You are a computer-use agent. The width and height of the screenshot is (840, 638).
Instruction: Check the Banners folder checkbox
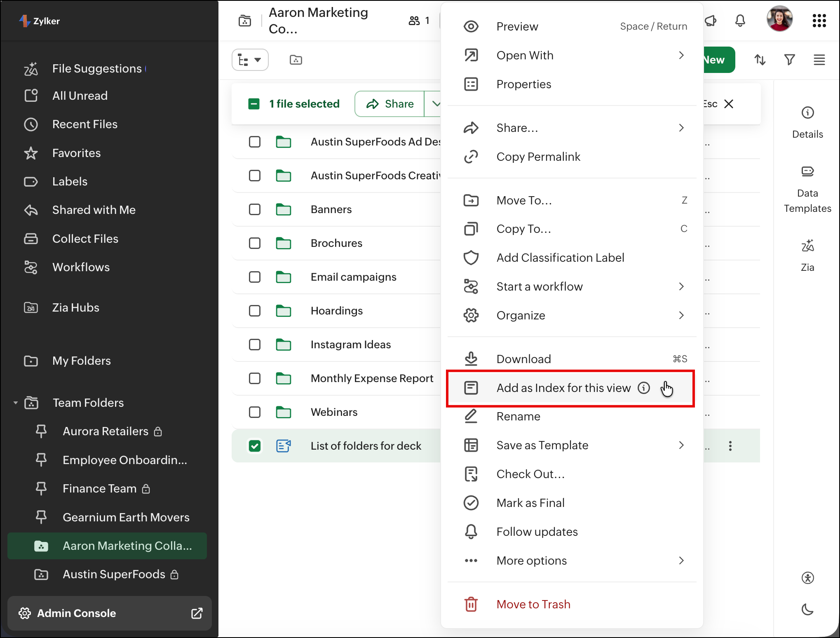(255, 209)
